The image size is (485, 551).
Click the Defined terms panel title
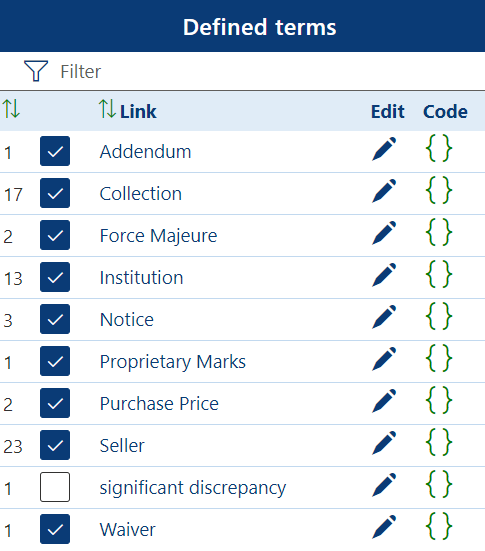pos(259,27)
